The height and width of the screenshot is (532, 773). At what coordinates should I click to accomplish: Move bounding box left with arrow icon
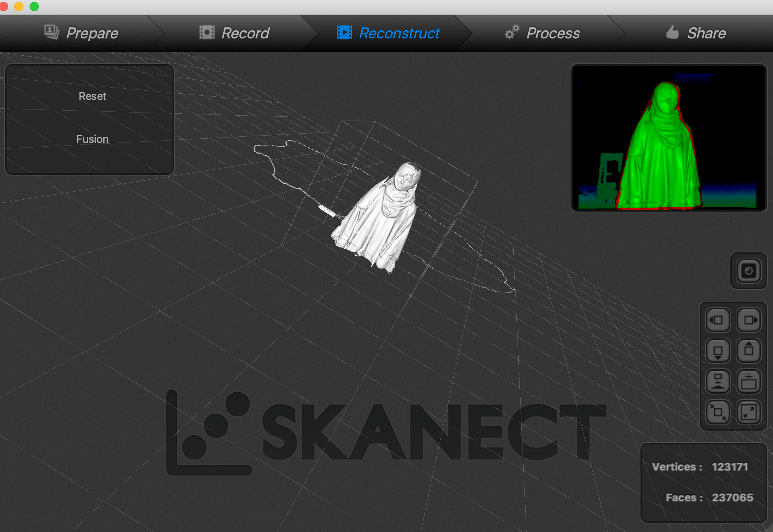click(718, 320)
